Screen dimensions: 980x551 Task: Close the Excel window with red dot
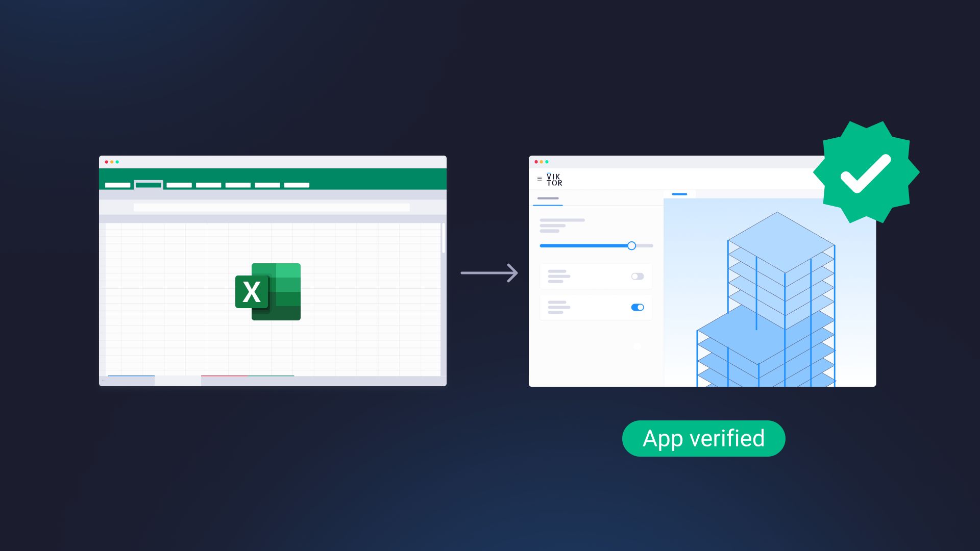pos(106,162)
